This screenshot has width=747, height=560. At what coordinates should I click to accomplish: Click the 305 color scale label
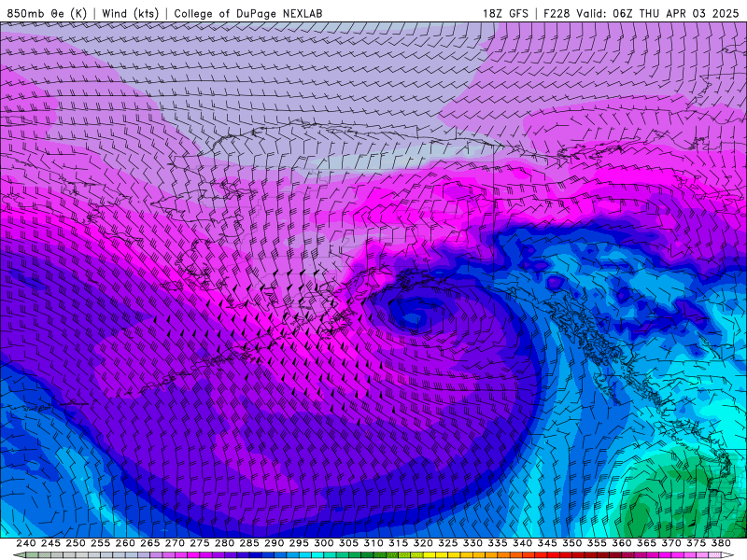[x=348, y=543]
